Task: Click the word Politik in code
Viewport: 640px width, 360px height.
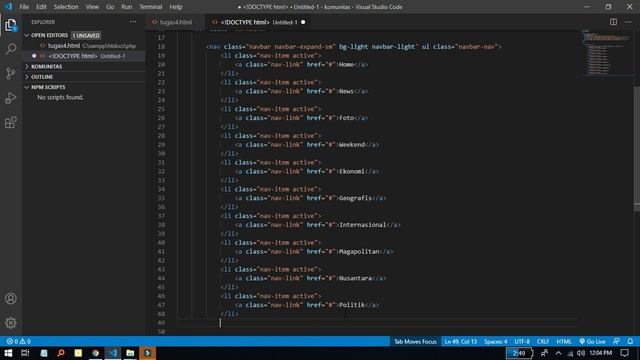Action: click(x=352, y=305)
